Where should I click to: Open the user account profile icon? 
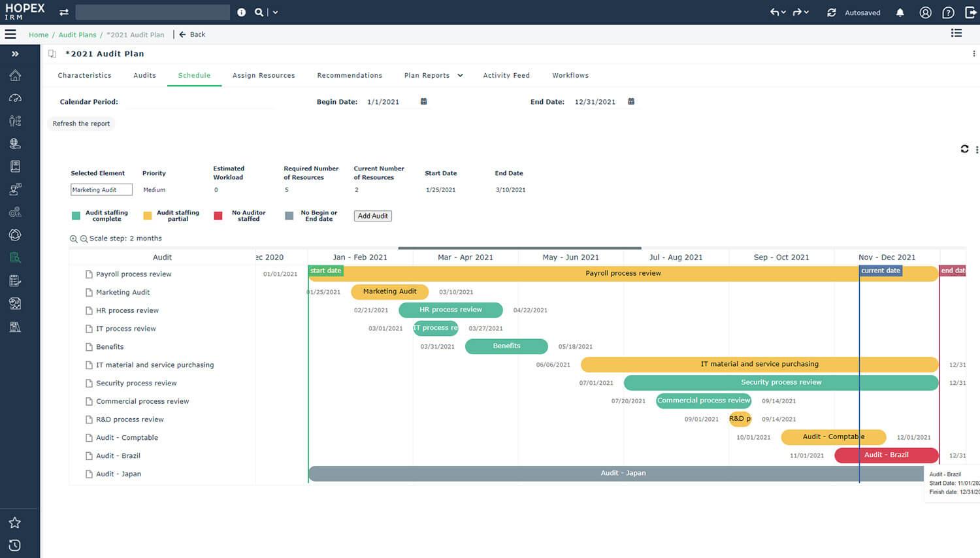point(925,12)
